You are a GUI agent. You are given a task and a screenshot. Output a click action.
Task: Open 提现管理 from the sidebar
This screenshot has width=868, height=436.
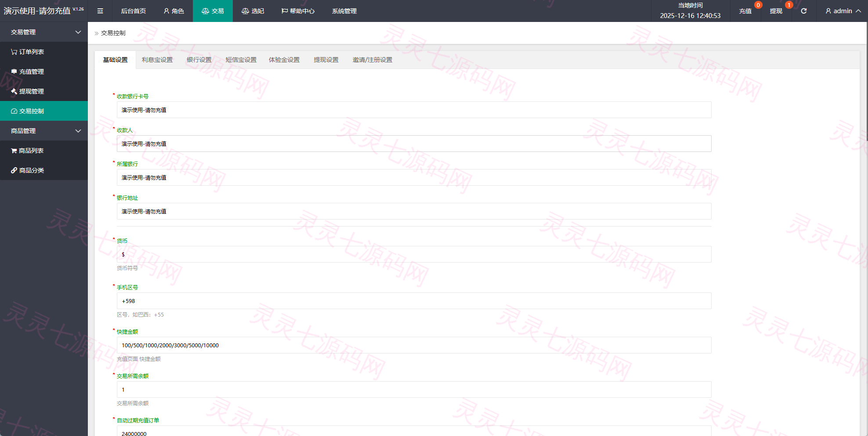pos(44,91)
